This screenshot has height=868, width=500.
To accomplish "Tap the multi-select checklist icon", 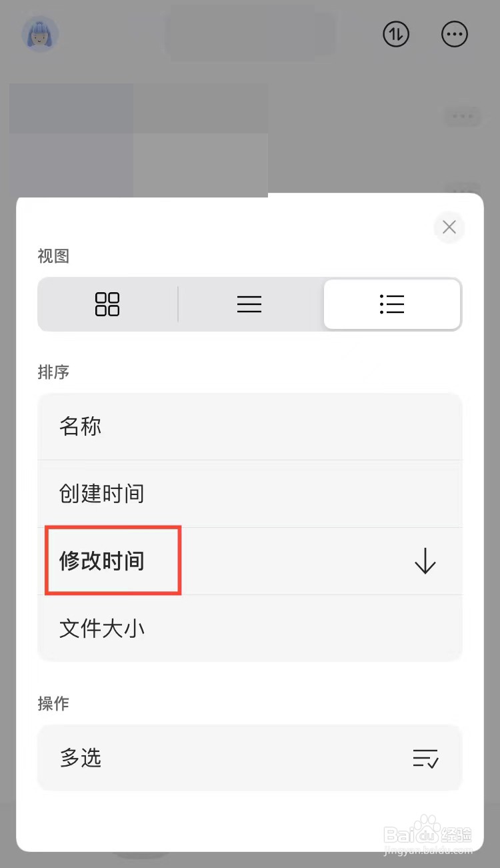I will (x=425, y=759).
